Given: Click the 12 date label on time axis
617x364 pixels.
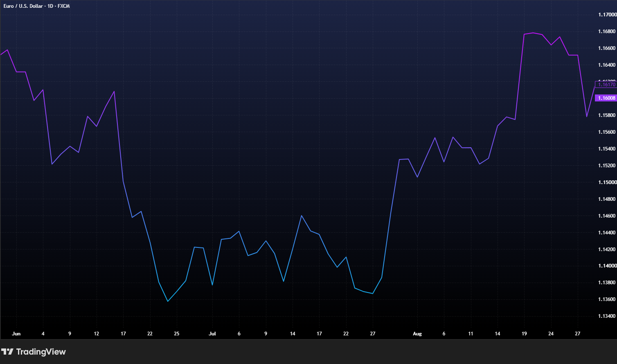Looking at the screenshot, I should coord(97,334).
